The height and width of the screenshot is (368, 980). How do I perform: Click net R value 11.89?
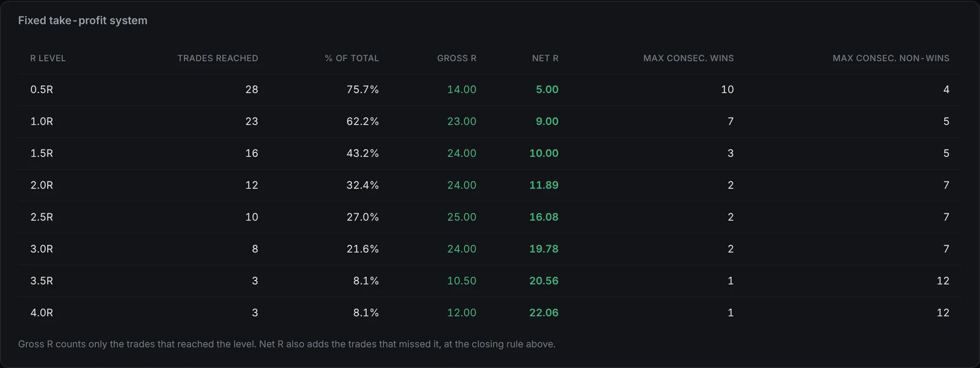pyautogui.click(x=544, y=185)
